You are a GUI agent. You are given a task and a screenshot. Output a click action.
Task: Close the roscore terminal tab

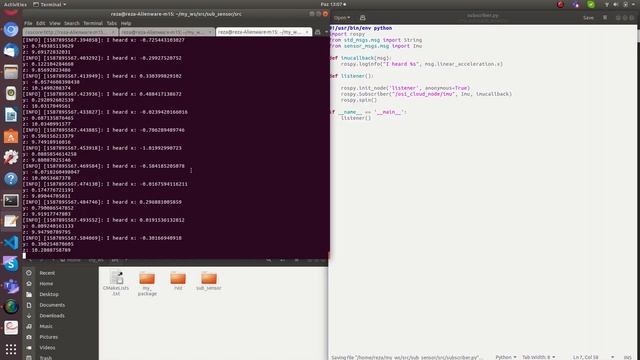tap(113, 32)
